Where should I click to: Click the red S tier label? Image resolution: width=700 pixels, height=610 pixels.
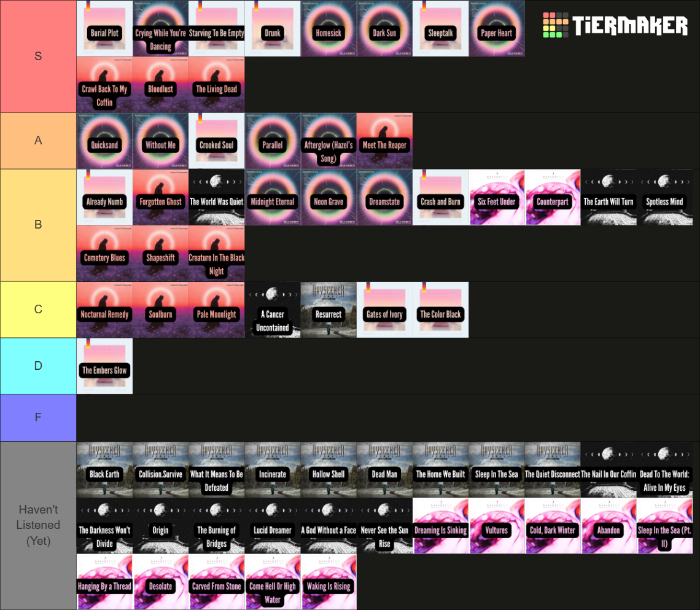[x=38, y=57]
